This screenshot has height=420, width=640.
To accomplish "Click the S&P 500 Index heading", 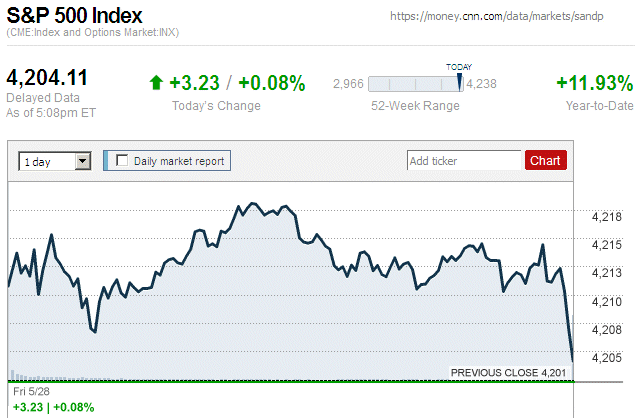I will [x=74, y=16].
